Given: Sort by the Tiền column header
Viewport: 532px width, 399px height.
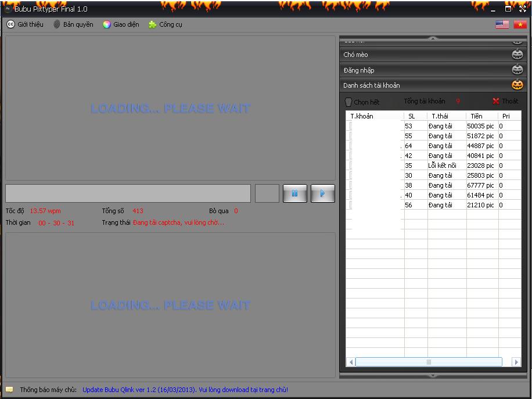Looking at the screenshot, I should coord(482,116).
